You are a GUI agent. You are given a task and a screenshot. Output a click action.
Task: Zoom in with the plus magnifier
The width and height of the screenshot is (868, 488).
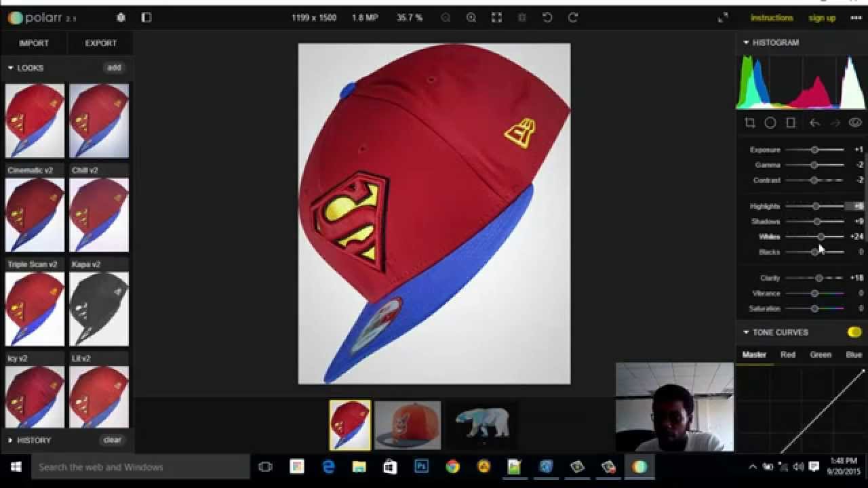471,18
